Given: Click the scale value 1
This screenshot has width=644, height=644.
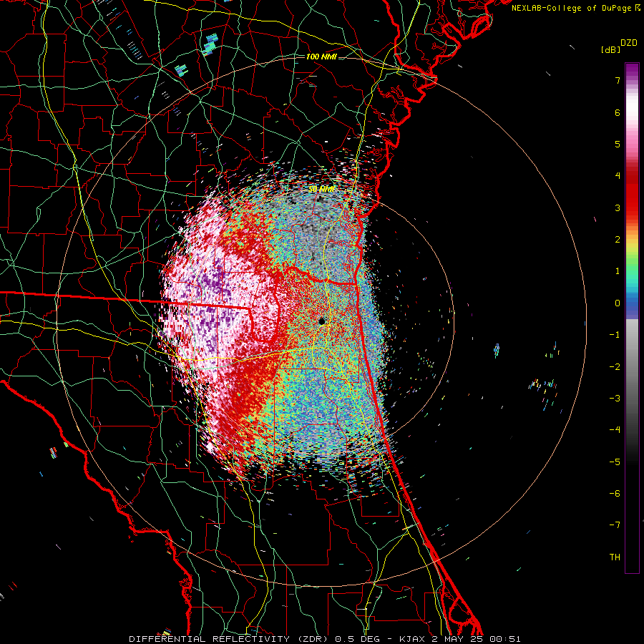Looking at the screenshot, I should pos(618,271).
